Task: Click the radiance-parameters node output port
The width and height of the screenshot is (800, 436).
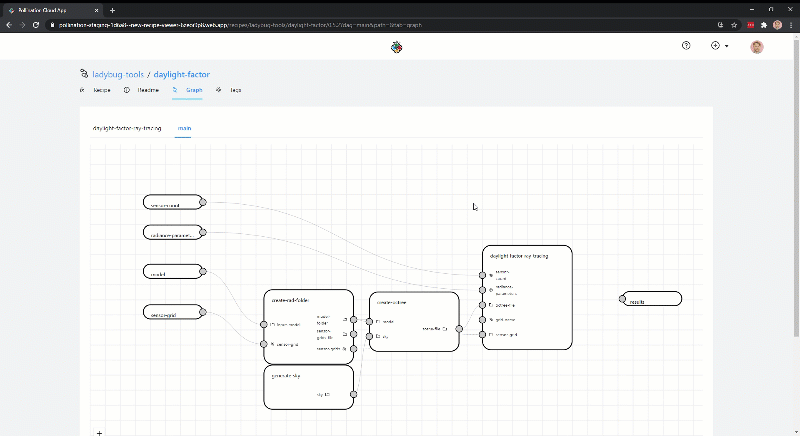Action: tap(203, 233)
